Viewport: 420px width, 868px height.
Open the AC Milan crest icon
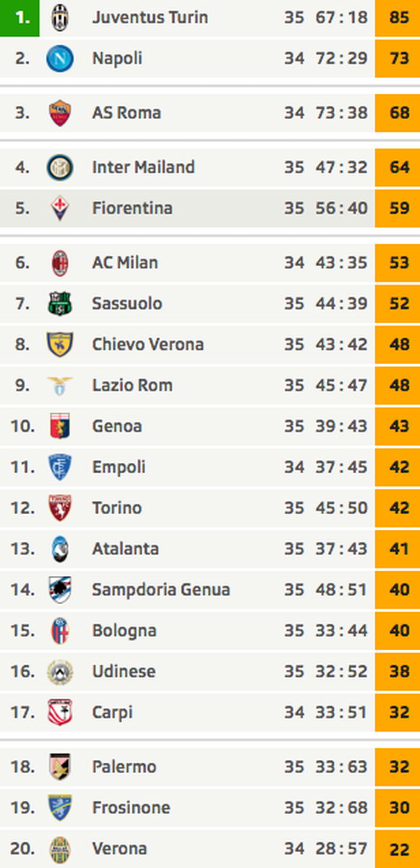coord(60,263)
